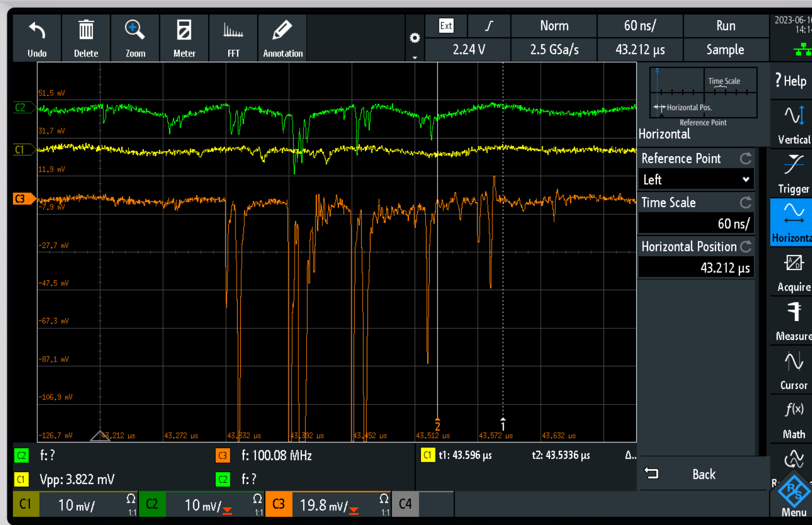This screenshot has height=525, width=812.
Task: Open the Reference Point dropdown showing Left
Action: click(x=695, y=180)
